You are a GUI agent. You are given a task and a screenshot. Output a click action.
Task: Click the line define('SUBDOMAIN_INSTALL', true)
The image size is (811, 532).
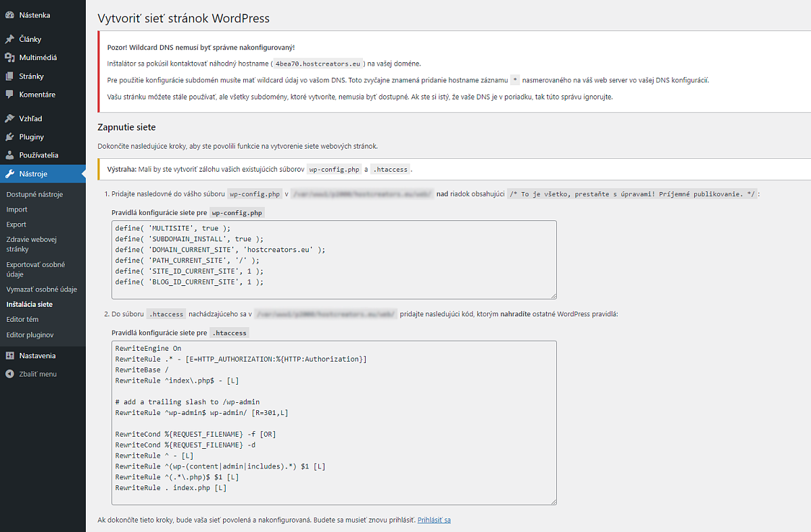pos(189,239)
